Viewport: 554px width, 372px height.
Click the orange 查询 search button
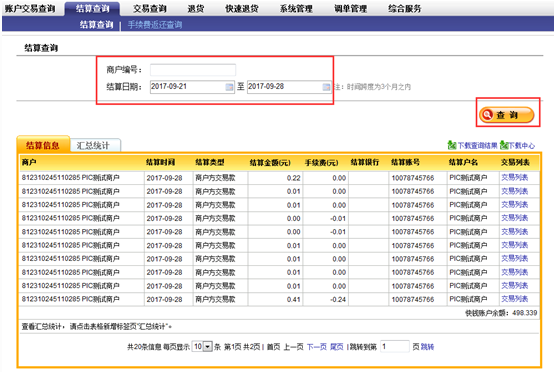[506, 115]
